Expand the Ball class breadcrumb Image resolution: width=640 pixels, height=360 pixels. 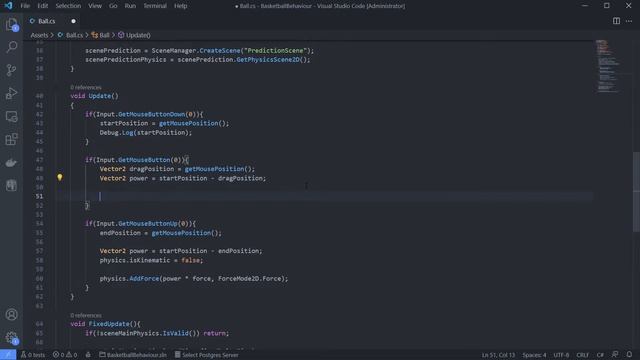[101, 35]
